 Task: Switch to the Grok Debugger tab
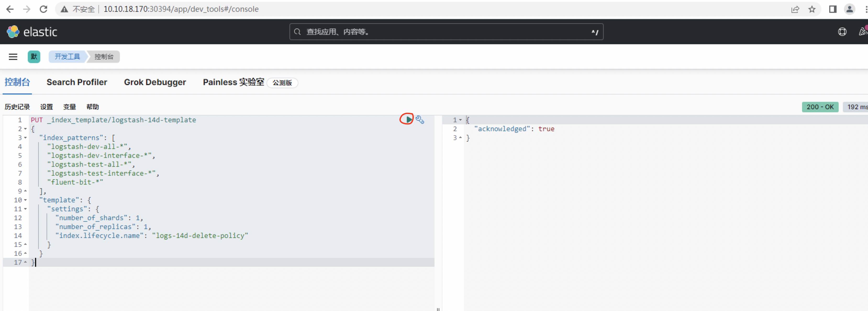point(155,82)
